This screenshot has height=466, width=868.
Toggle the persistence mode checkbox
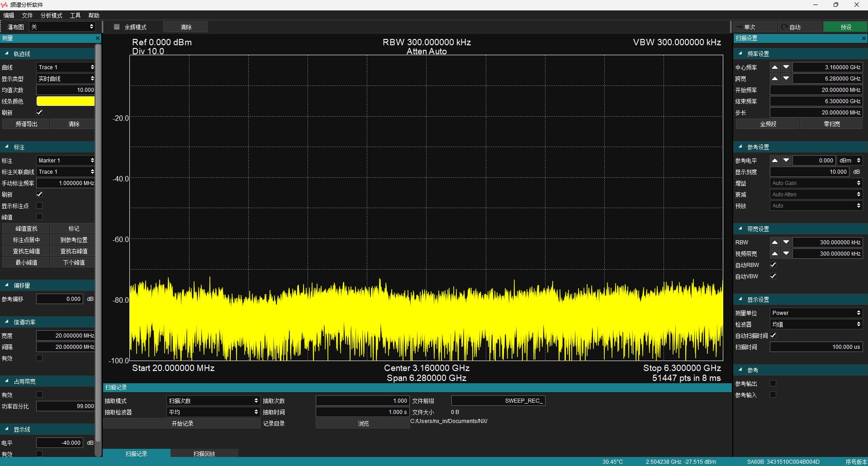(x=117, y=27)
